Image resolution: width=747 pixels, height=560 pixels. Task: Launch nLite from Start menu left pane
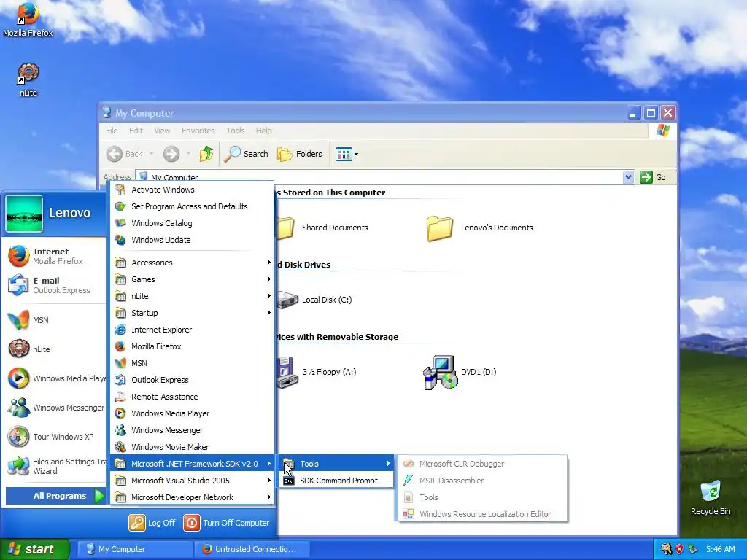(x=55, y=349)
